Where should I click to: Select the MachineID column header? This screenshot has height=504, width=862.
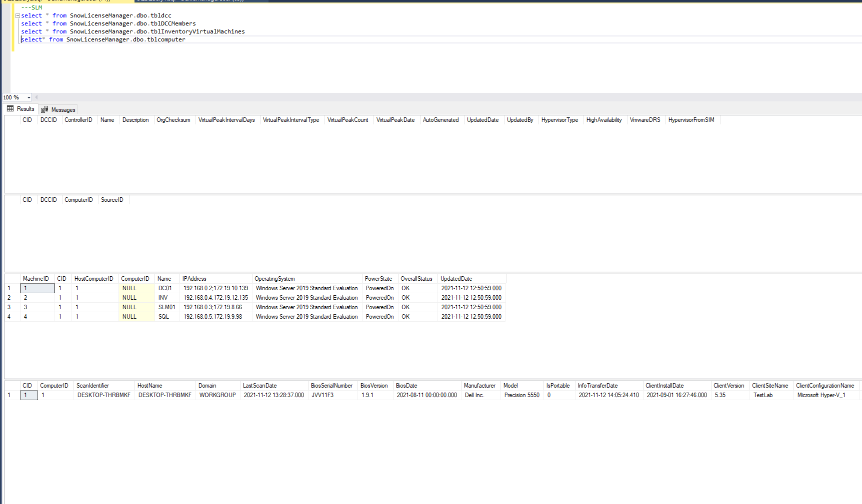click(36, 279)
